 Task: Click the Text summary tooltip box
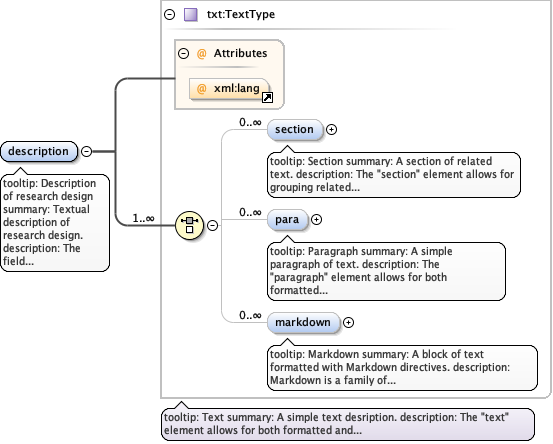coord(348,424)
